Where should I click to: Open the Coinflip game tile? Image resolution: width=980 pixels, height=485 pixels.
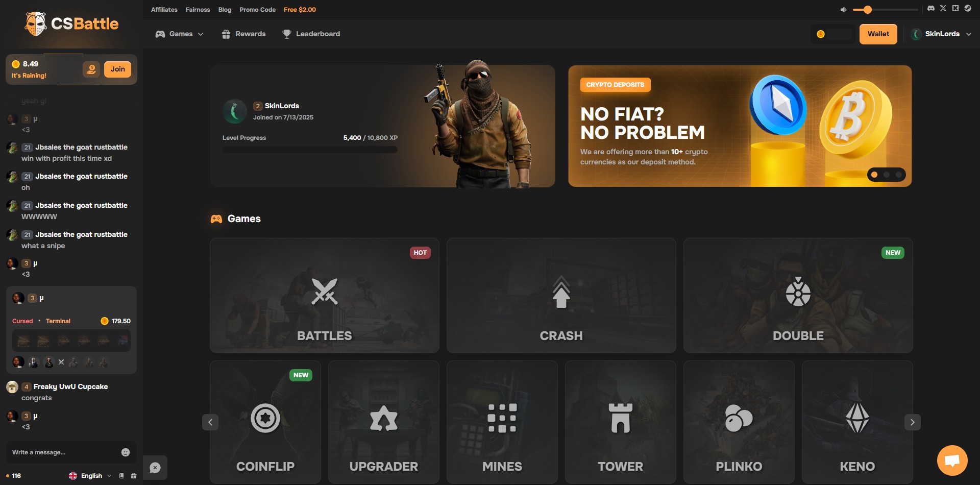pos(265,422)
